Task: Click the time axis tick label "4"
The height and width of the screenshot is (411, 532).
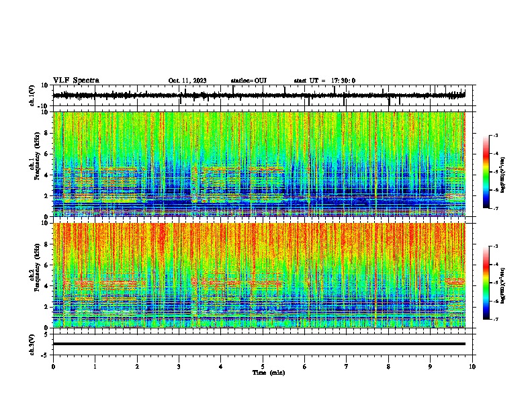Action: pyautogui.click(x=221, y=367)
